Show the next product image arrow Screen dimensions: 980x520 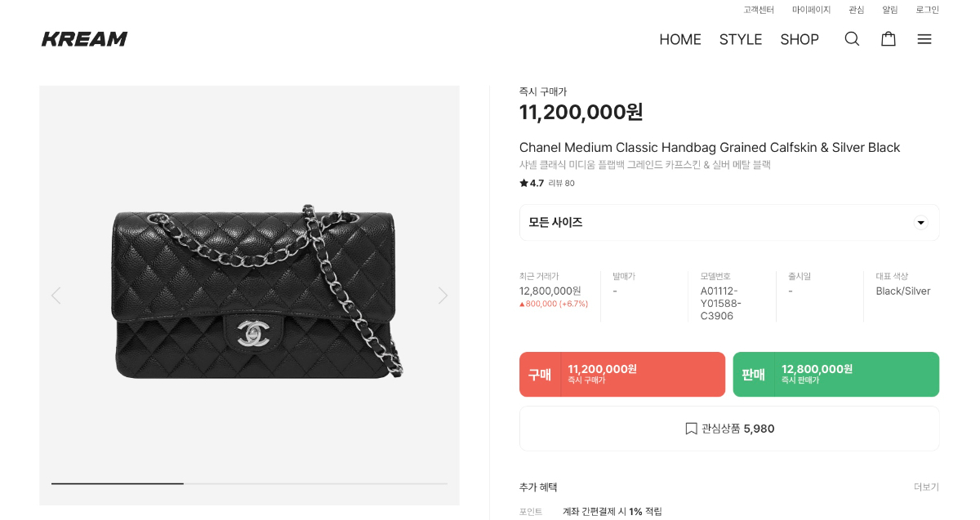(443, 296)
